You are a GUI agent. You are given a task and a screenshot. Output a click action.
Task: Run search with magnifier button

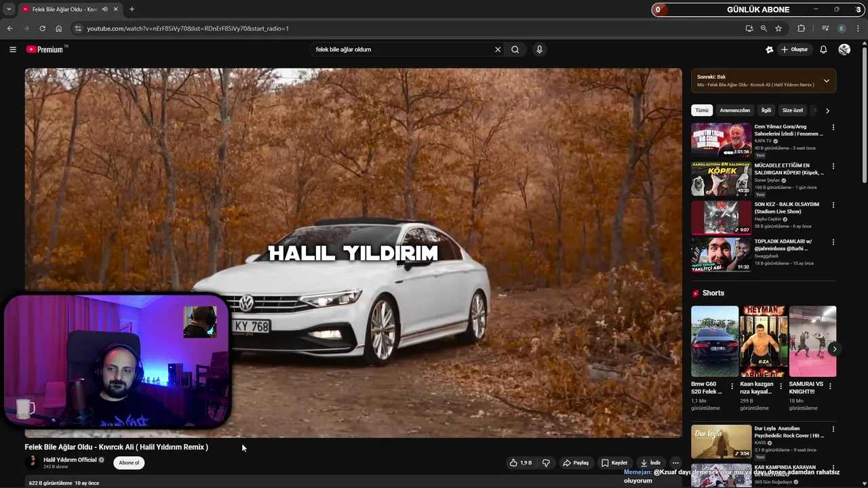coord(515,49)
